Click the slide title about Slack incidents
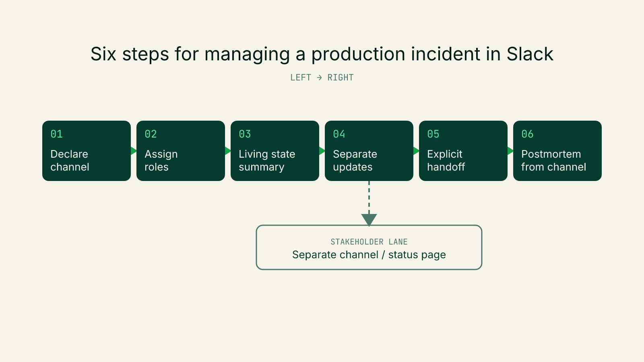 pos(322,54)
